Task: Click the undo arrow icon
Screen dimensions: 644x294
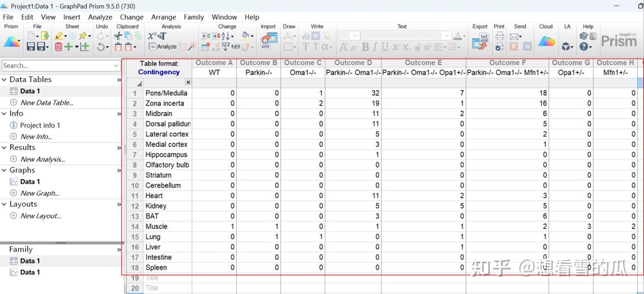Action: 101,47
